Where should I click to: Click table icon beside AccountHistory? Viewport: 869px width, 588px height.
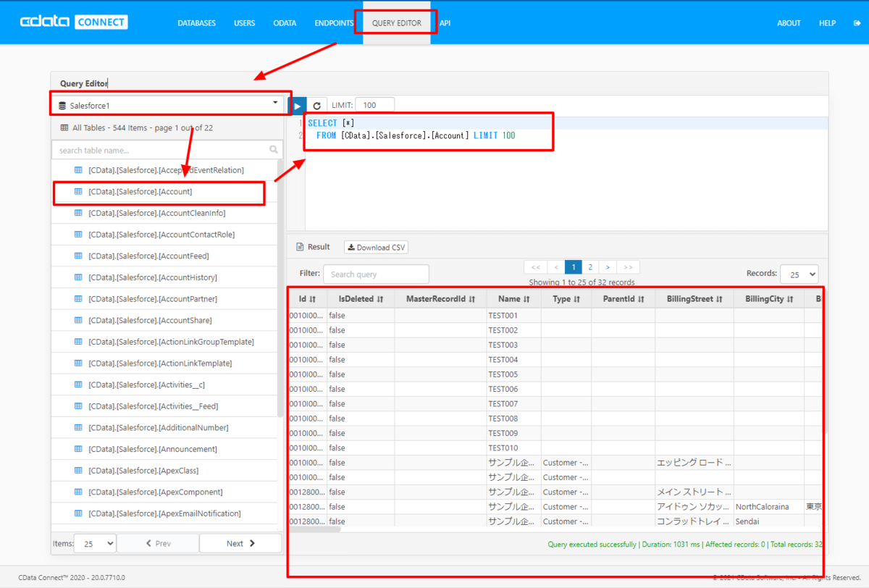79,277
